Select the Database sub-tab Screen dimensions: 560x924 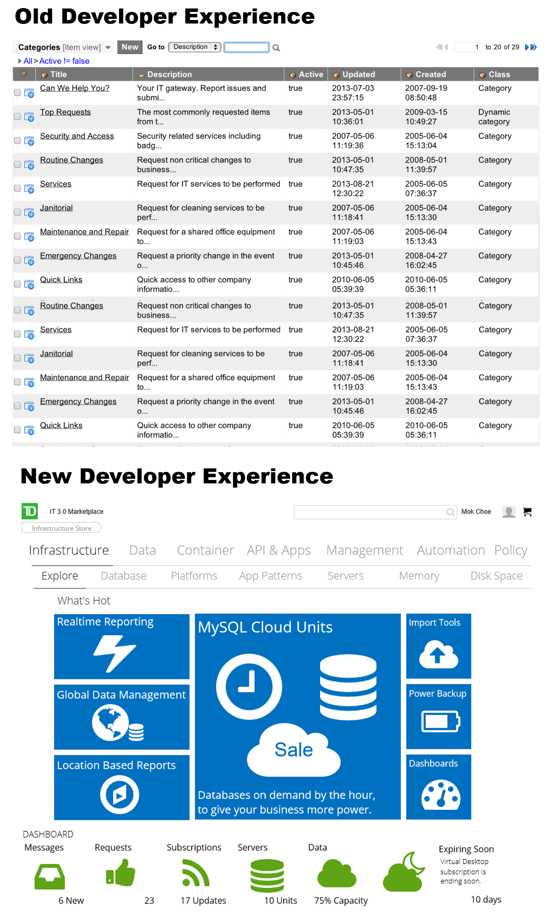[123, 576]
